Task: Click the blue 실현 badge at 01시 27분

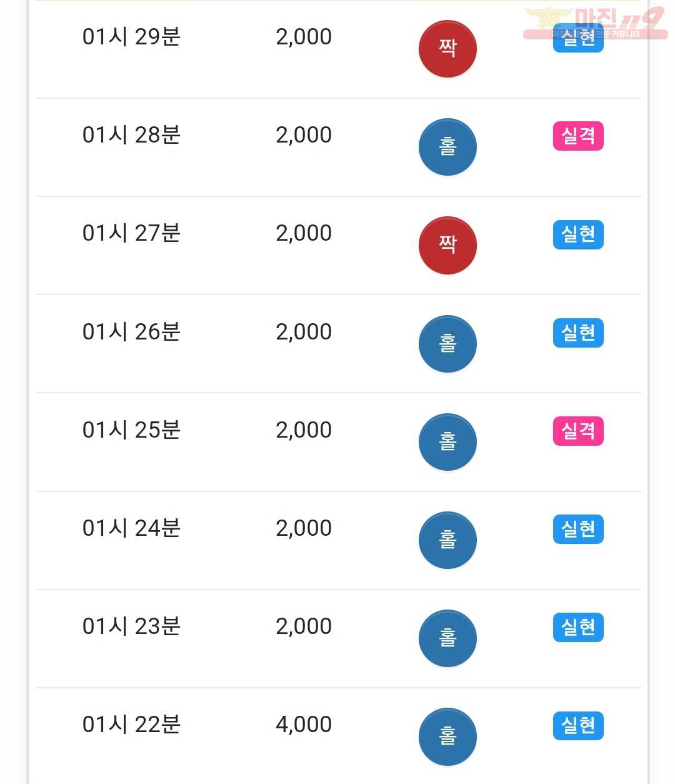Action: click(578, 234)
